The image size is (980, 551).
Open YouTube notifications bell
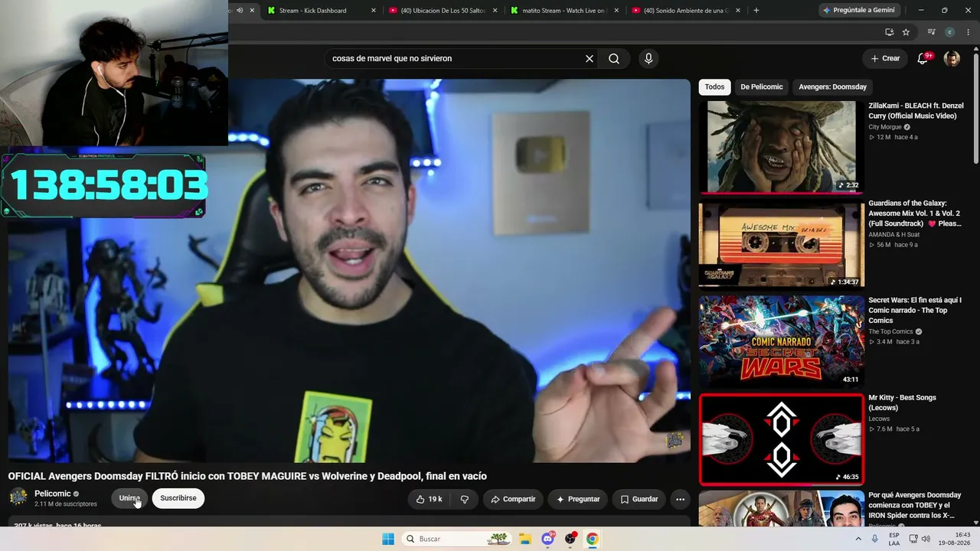pos(923,59)
